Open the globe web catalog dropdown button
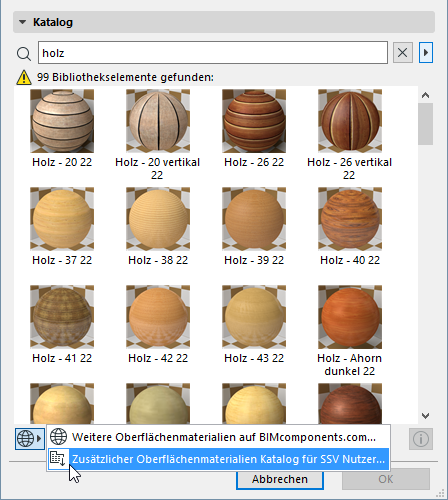448x500 pixels. click(30, 439)
